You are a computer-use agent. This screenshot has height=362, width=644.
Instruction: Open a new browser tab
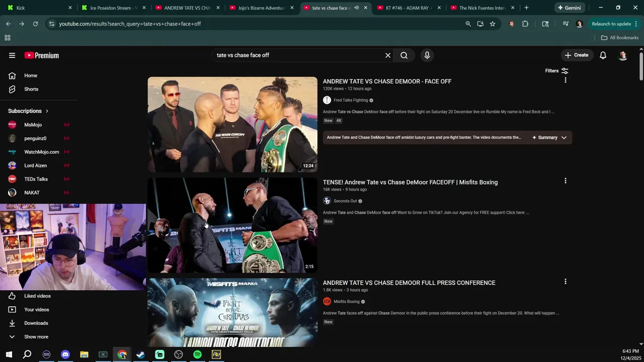(526, 8)
